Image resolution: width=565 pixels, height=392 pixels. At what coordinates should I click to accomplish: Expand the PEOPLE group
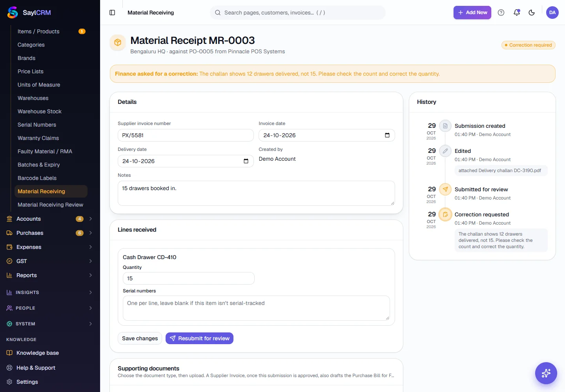click(50, 308)
